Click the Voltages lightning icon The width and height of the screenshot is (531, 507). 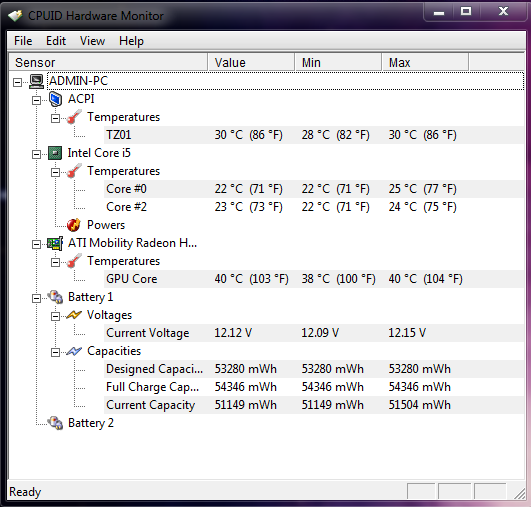74,315
